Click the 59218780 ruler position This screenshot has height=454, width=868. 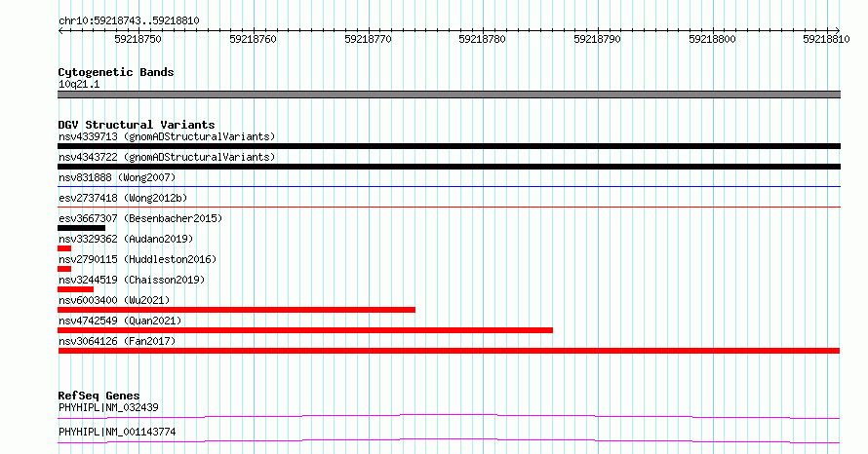[482, 39]
